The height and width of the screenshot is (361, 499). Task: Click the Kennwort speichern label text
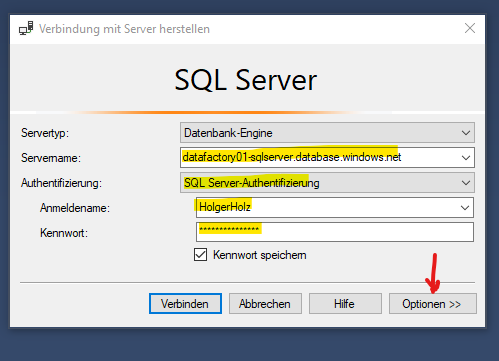(x=260, y=255)
